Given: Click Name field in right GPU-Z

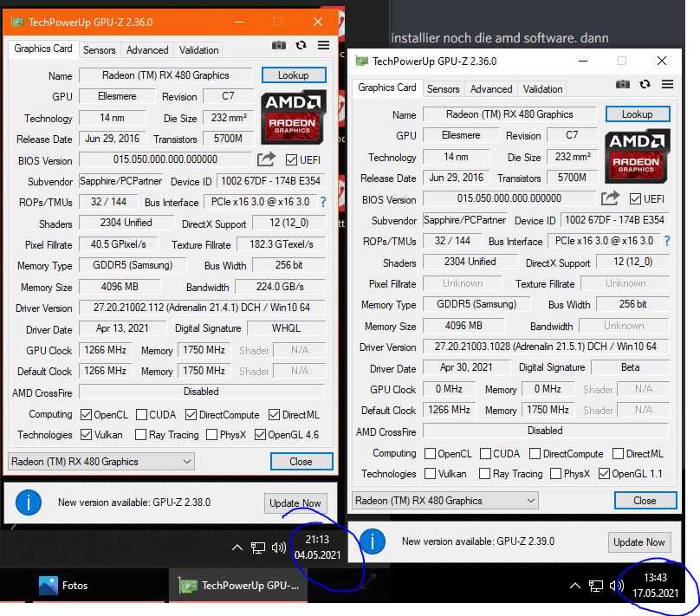Looking at the screenshot, I should click(509, 113).
